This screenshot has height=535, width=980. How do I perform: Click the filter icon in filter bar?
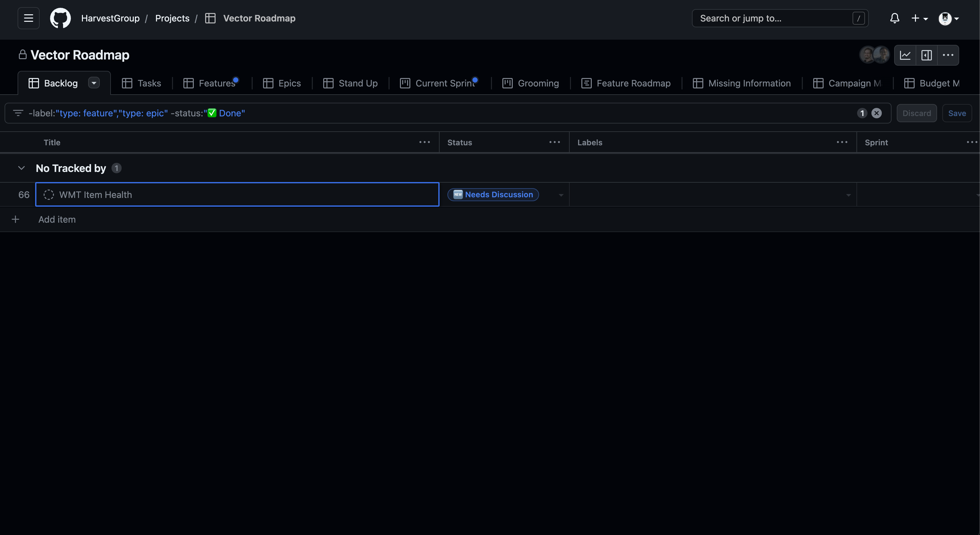[18, 113]
